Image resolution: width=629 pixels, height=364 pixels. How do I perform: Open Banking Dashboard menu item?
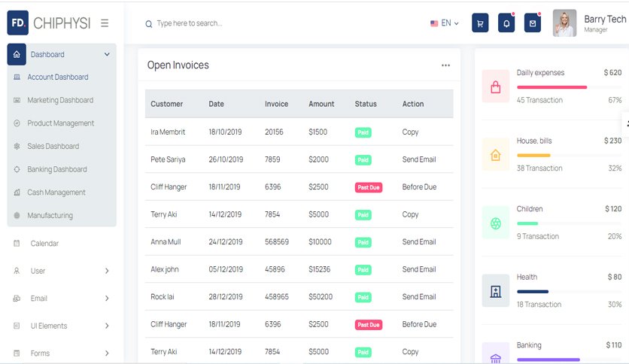57,169
